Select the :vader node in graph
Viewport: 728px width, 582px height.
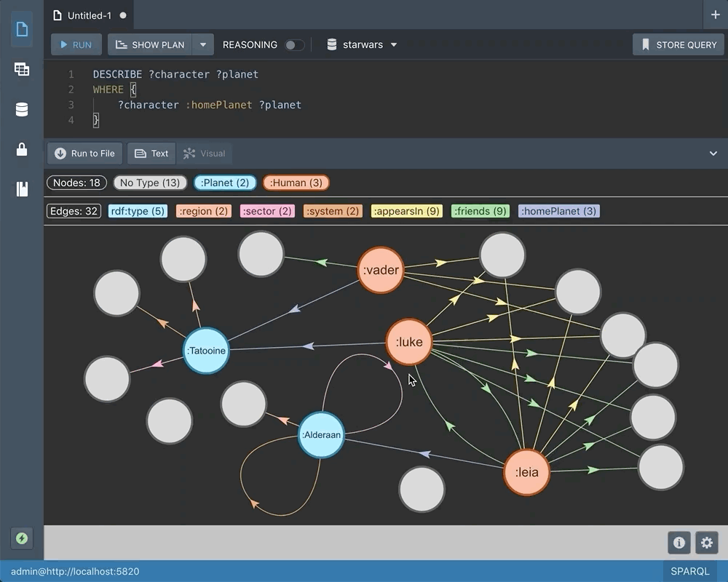coord(381,270)
